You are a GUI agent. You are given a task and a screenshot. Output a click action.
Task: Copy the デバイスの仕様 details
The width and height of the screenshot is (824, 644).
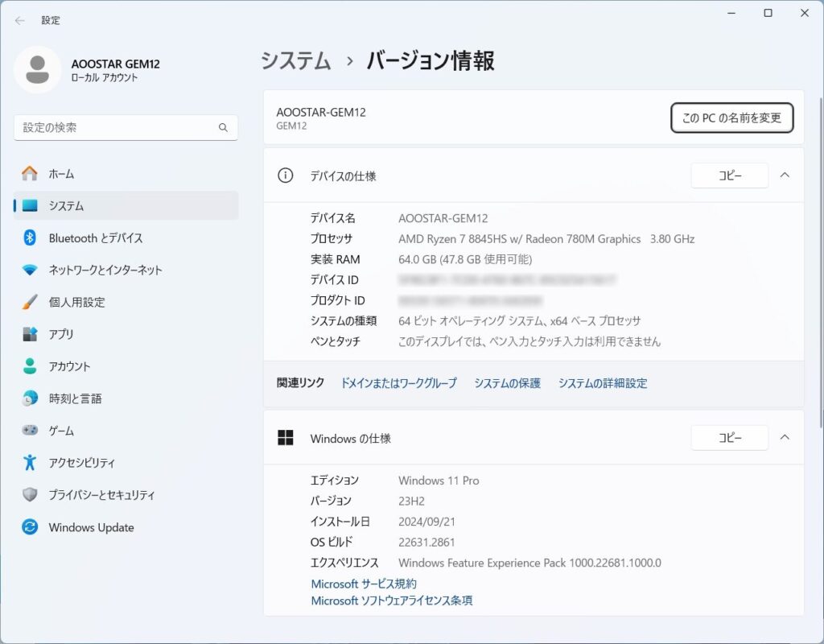point(729,175)
